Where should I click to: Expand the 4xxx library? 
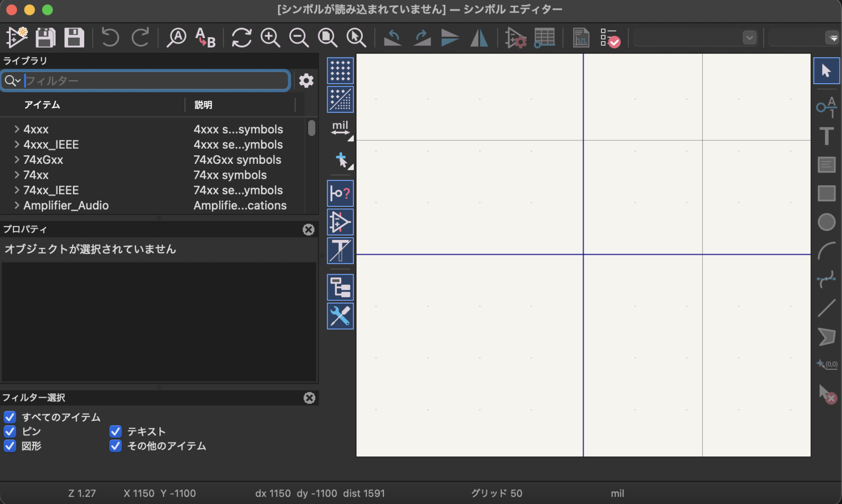click(x=17, y=129)
